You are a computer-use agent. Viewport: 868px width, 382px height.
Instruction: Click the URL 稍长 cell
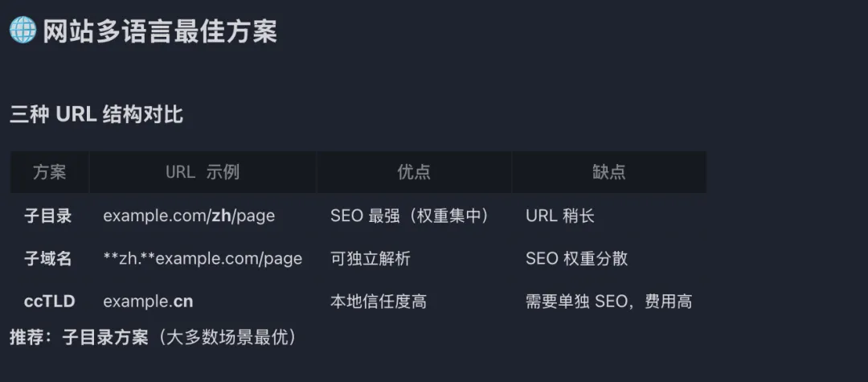coord(560,216)
